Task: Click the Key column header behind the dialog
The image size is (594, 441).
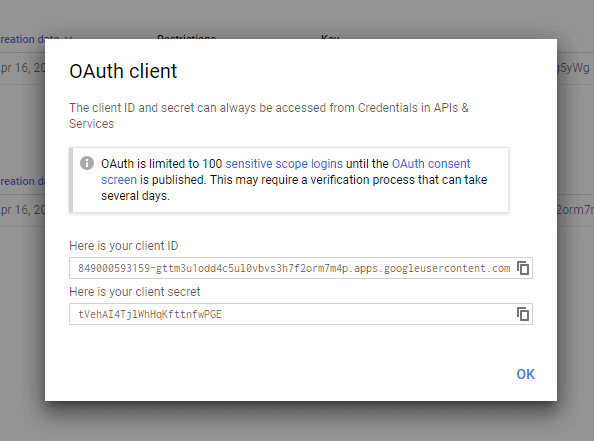Action: pos(330,37)
